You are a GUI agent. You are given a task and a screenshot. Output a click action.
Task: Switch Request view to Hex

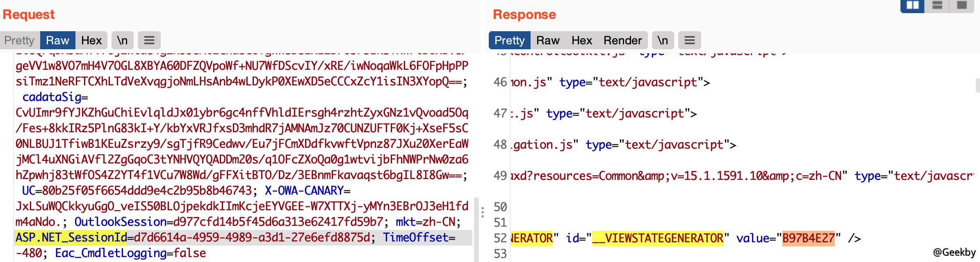click(91, 40)
